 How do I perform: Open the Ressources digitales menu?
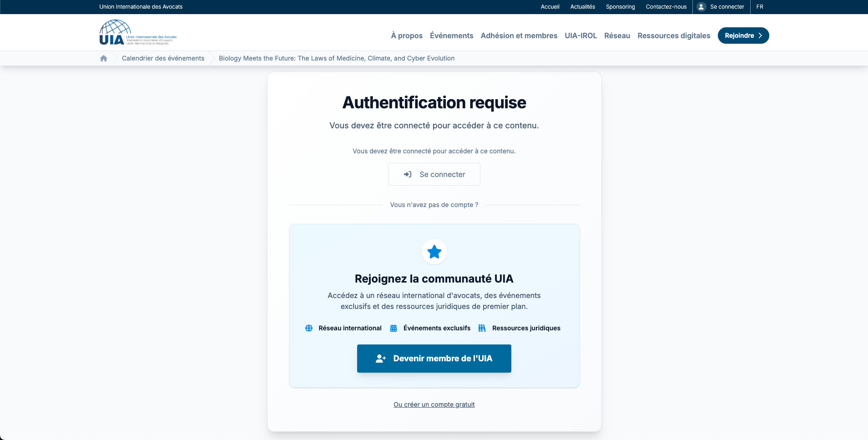[674, 35]
